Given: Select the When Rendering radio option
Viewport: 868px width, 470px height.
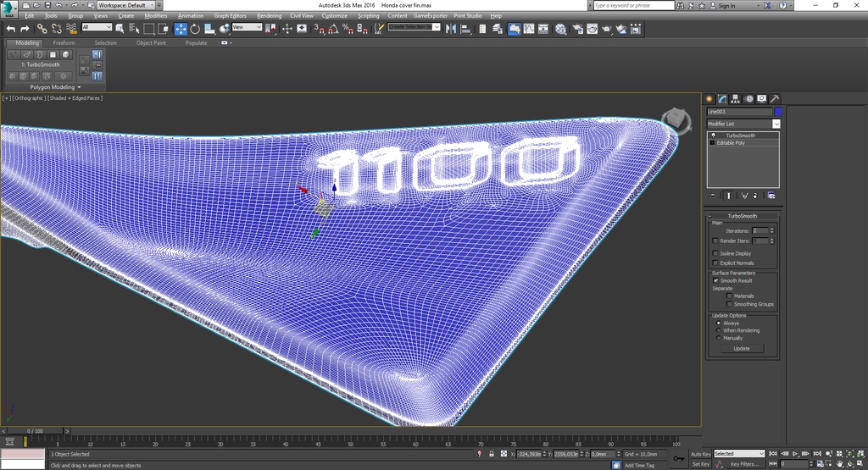Looking at the screenshot, I should [x=719, y=330].
